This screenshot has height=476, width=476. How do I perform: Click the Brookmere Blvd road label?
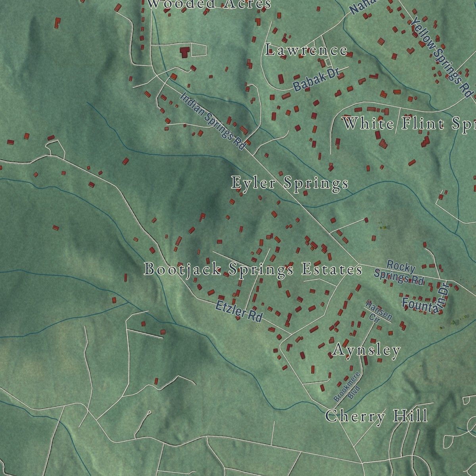pyautogui.click(x=349, y=387)
